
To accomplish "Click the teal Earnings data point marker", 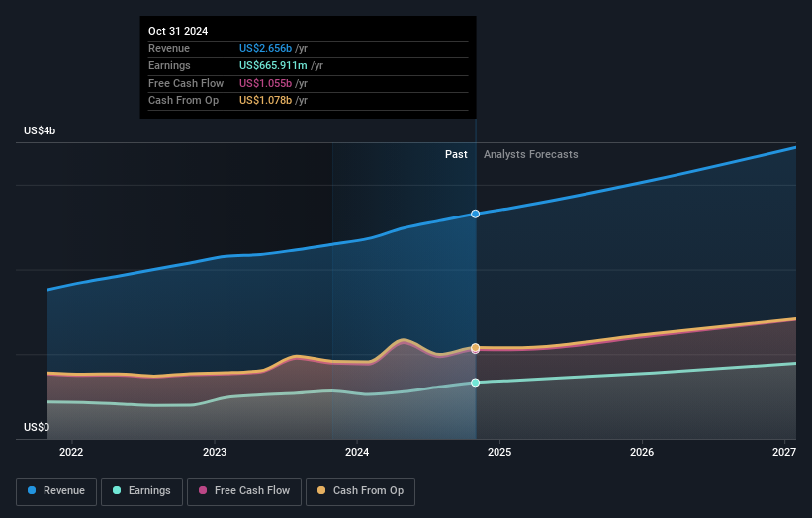I will (x=475, y=383).
